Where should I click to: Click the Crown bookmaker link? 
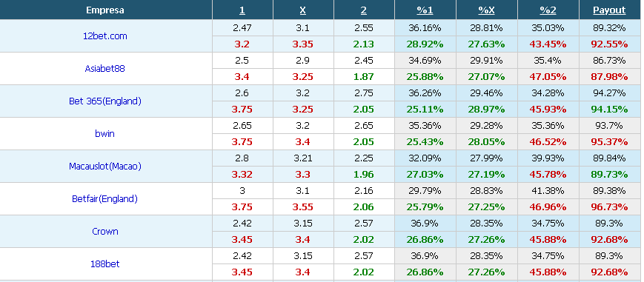[104, 231]
